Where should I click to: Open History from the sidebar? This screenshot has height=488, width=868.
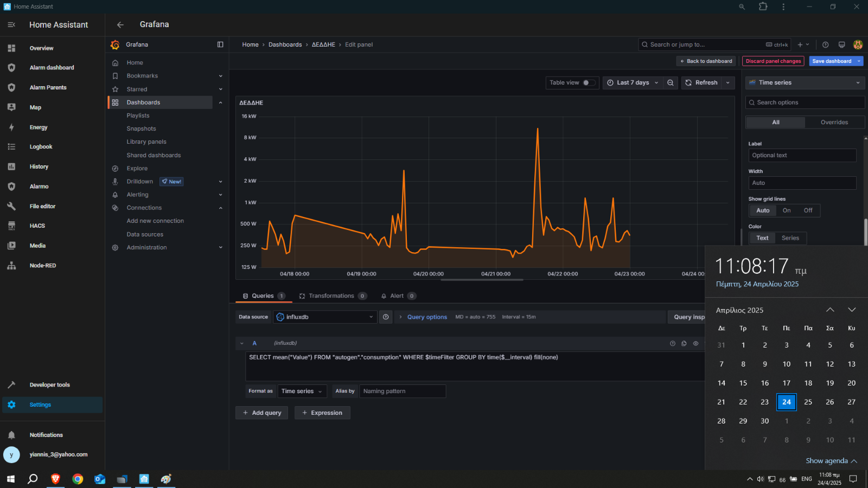coord(53,167)
